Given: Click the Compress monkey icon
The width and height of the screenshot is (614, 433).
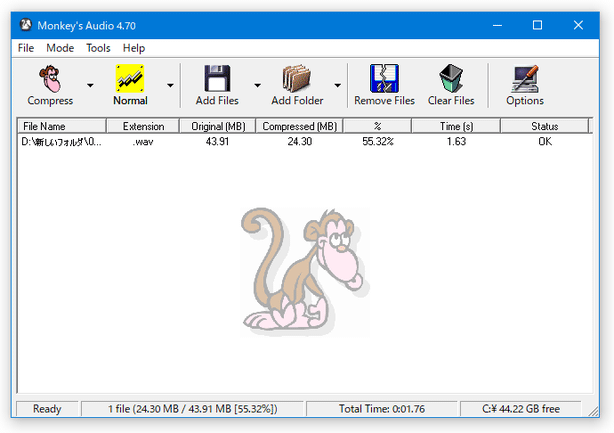Looking at the screenshot, I should tap(51, 79).
